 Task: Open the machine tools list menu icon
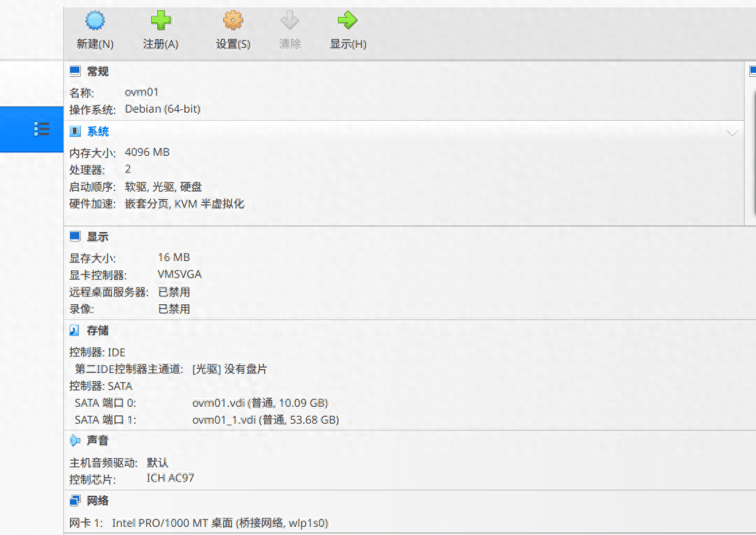pyautogui.click(x=42, y=129)
